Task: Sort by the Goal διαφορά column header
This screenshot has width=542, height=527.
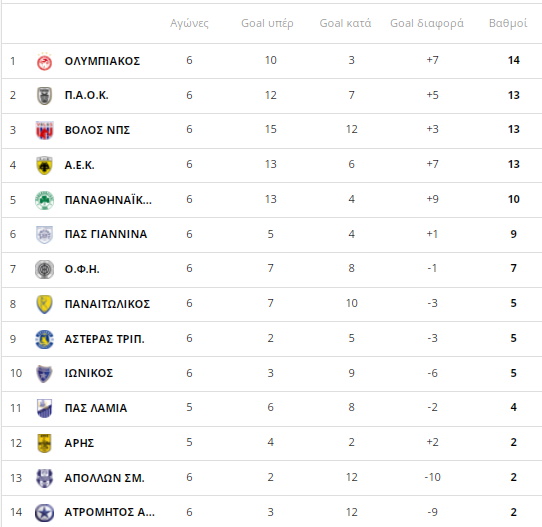Action: (x=427, y=23)
